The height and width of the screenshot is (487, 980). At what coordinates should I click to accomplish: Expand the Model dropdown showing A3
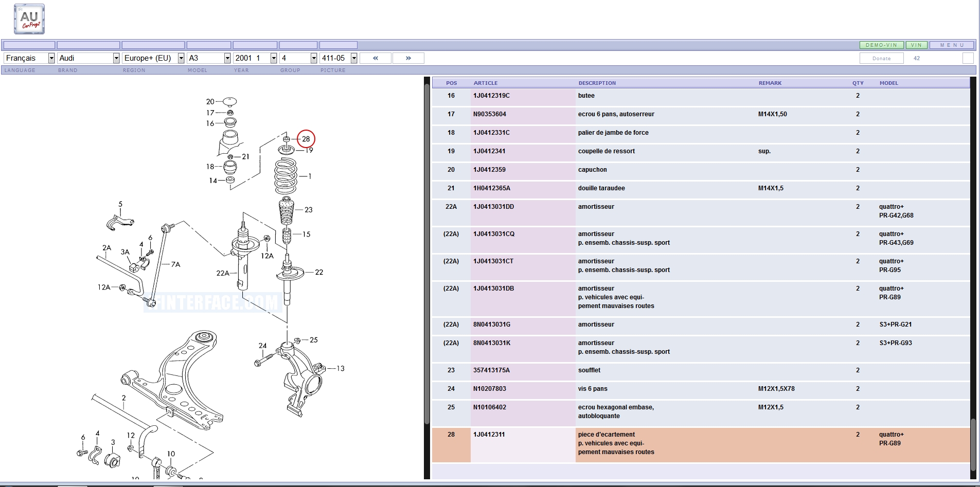(x=208, y=58)
